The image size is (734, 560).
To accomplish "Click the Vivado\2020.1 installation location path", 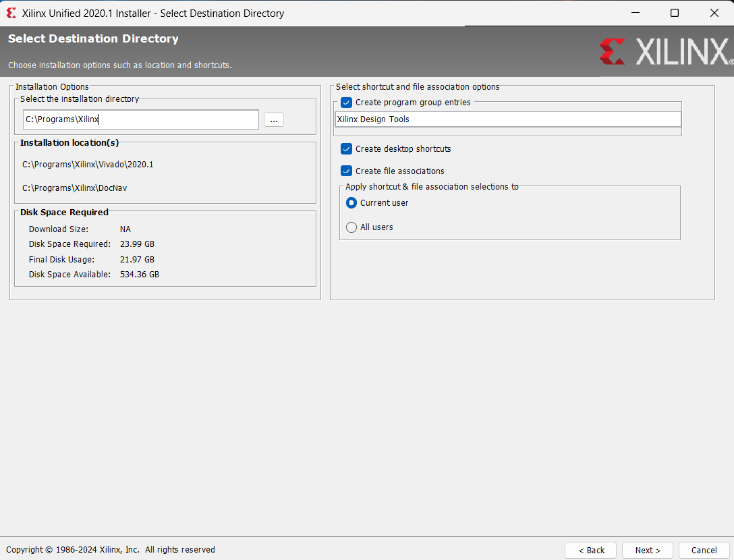I will pos(88,165).
